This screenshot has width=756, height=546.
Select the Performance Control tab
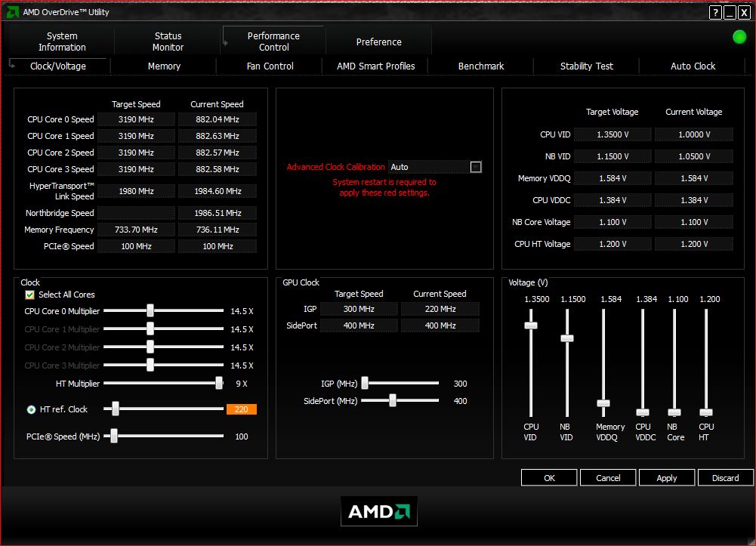pyautogui.click(x=273, y=42)
